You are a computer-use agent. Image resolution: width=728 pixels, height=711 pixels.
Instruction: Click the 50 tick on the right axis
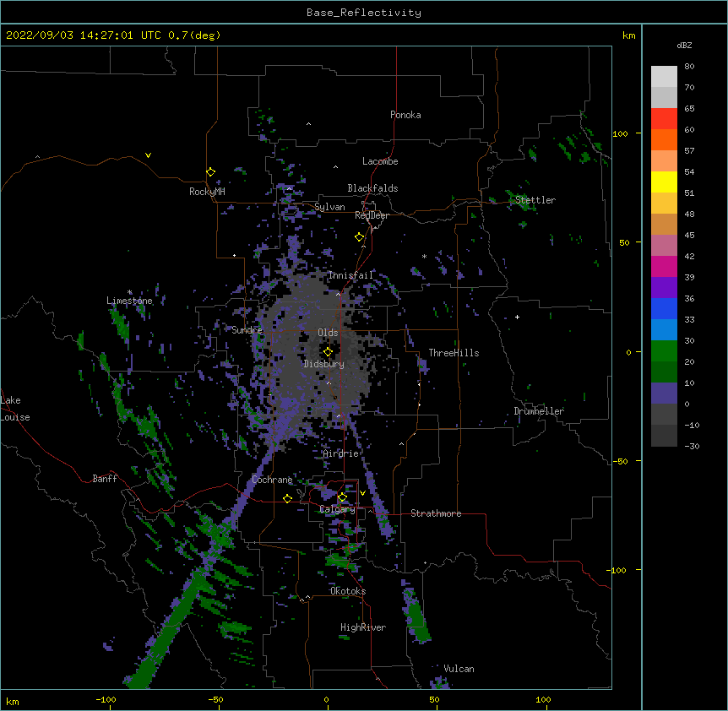(624, 242)
